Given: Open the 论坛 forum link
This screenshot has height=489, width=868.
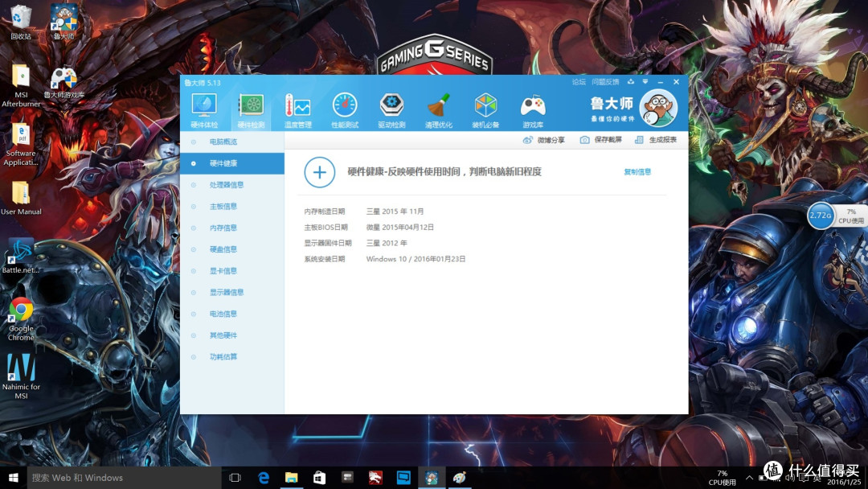Looking at the screenshot, I should pos(579,82).
